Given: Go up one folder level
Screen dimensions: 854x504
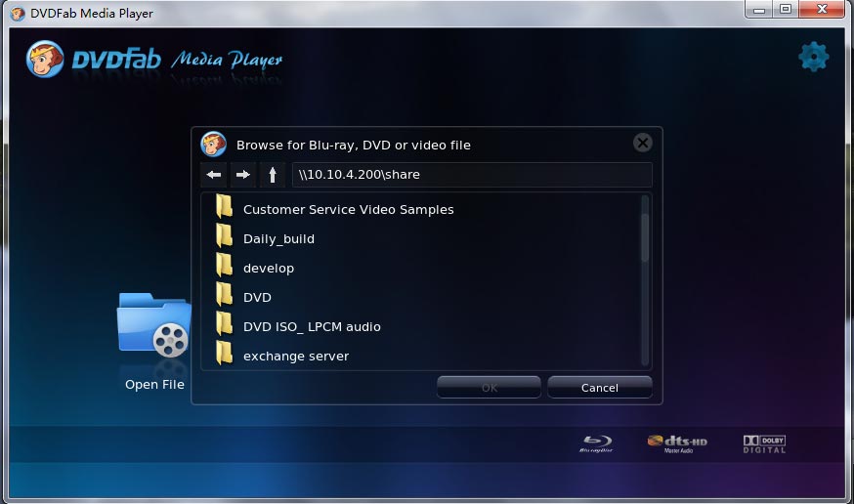Looking at the screenshot, I should pos(273,175).
